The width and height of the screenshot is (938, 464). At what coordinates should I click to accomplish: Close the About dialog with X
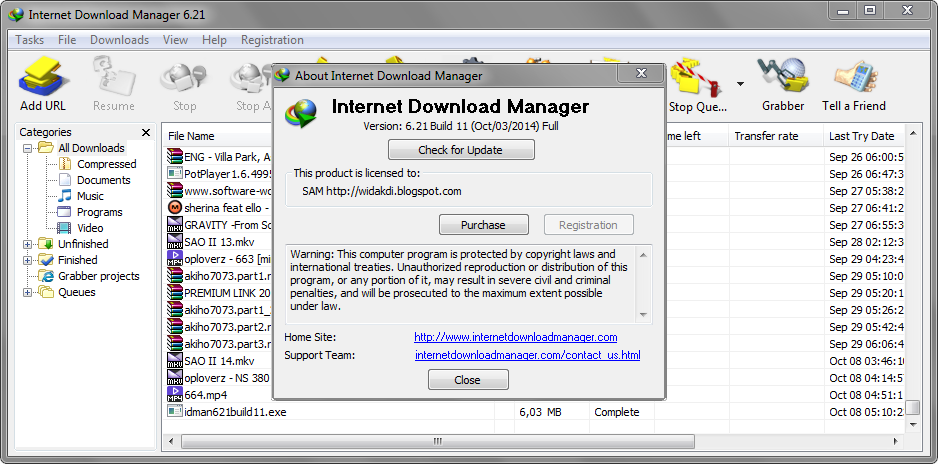click(x=641, y=74)
